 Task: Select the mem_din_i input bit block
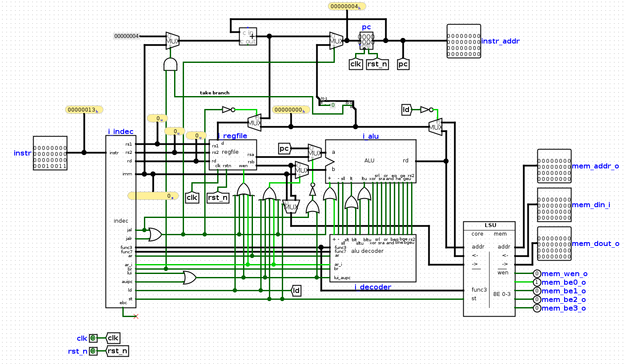click(x=554, y=205)
